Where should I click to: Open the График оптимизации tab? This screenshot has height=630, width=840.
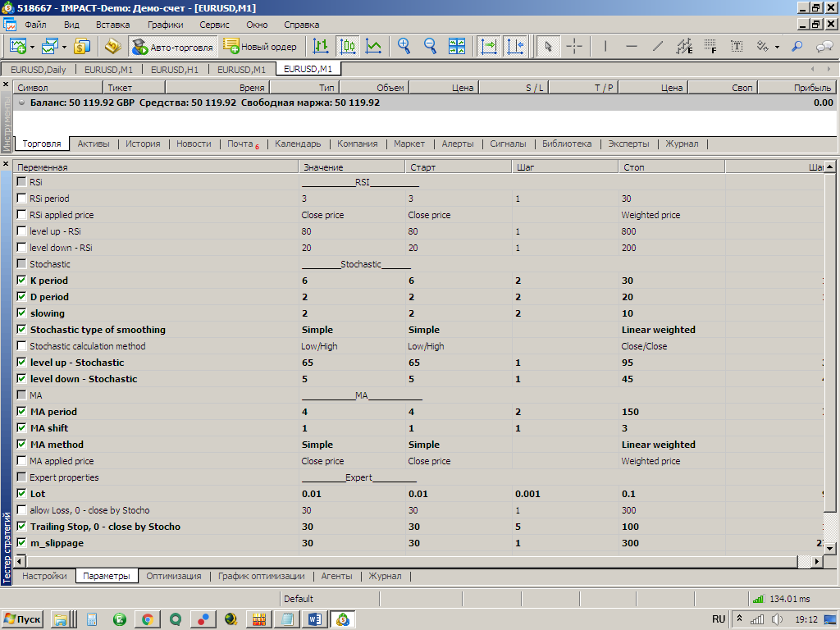pyautogui.click(x=261, y=576)
